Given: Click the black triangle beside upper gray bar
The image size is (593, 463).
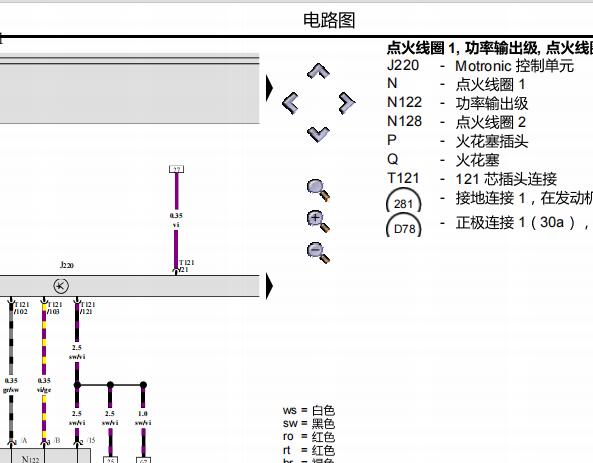Looking at the screenshot, I should pos(269,88).
